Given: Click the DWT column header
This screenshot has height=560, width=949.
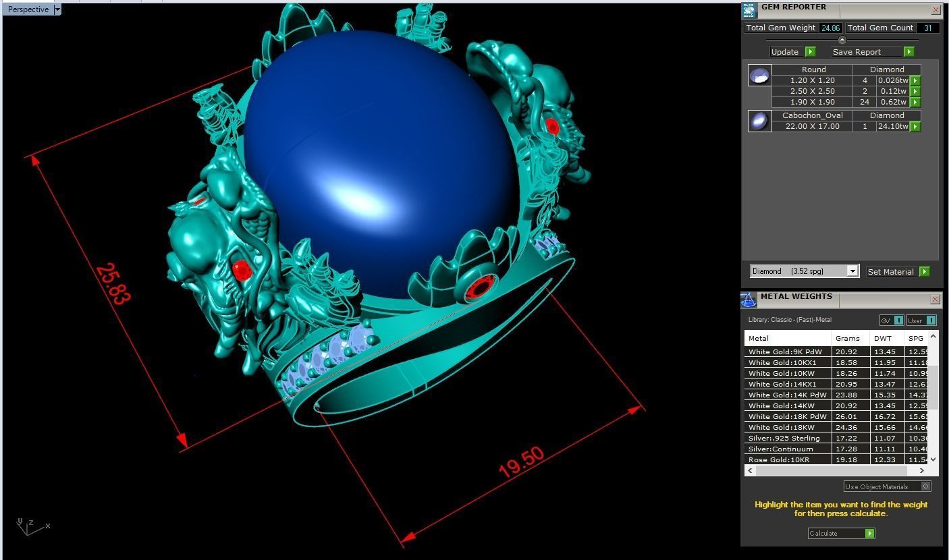Looking at the screenshot, I should coord(888,338).
